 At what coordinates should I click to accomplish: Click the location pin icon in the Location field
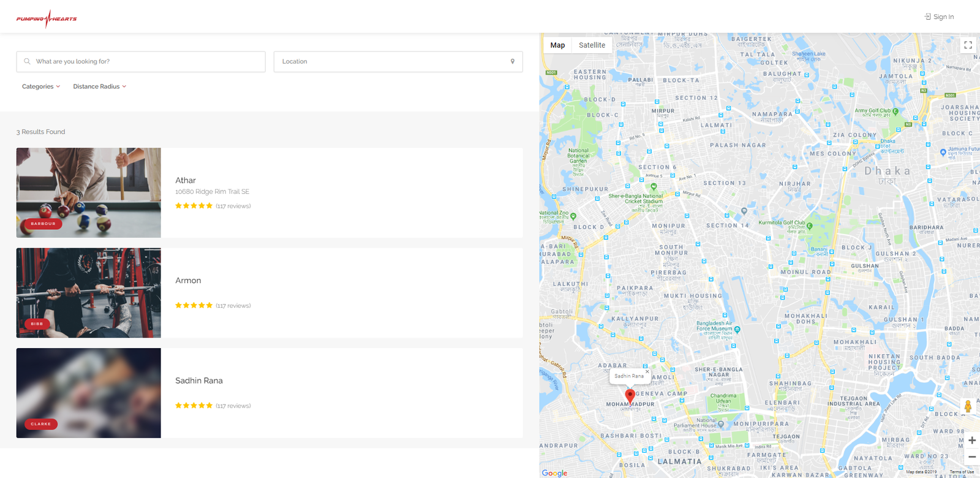coord(513,61)
